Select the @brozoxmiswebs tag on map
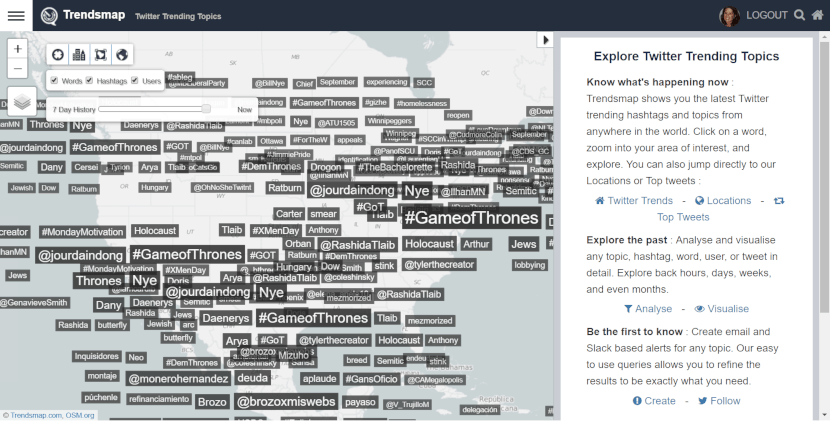The height and width of the screenshot is (430, 830). click(x=286, y=402)
